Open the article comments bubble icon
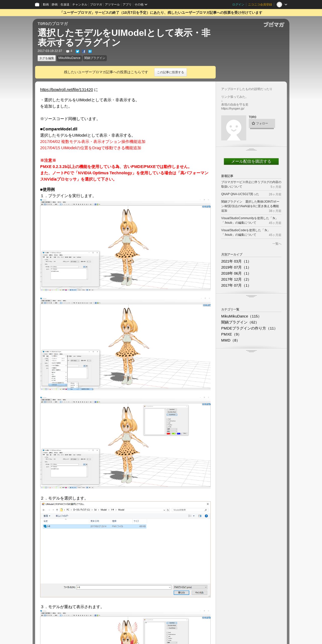Screen dimensions: 322x644 pyautogui.click(x=68, y=51)
